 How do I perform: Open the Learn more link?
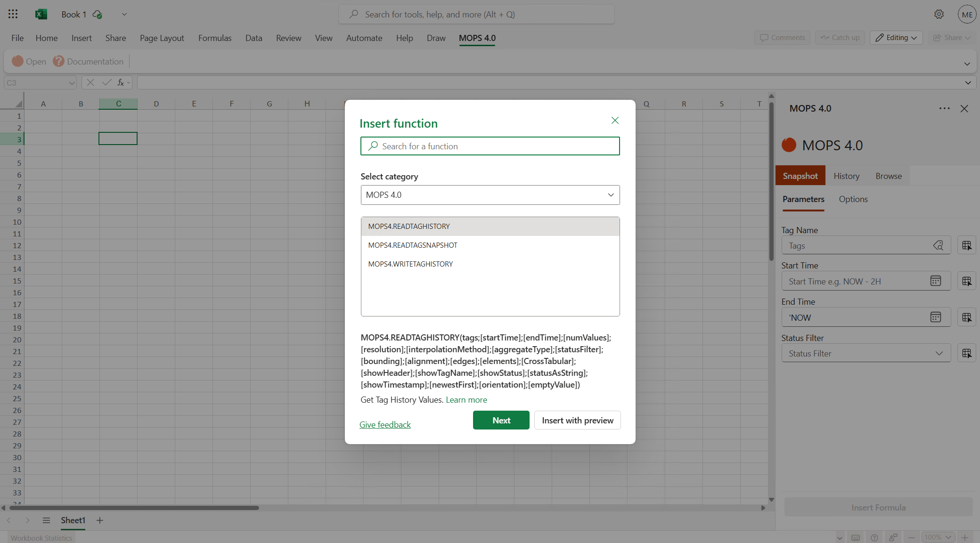(x=466, y=399)
